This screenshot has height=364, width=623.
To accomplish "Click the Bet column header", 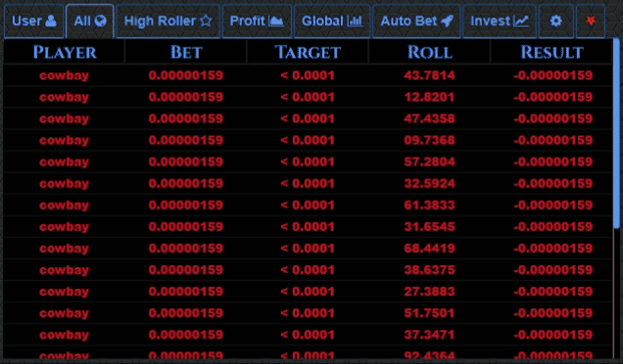I will tap(186, 52).
